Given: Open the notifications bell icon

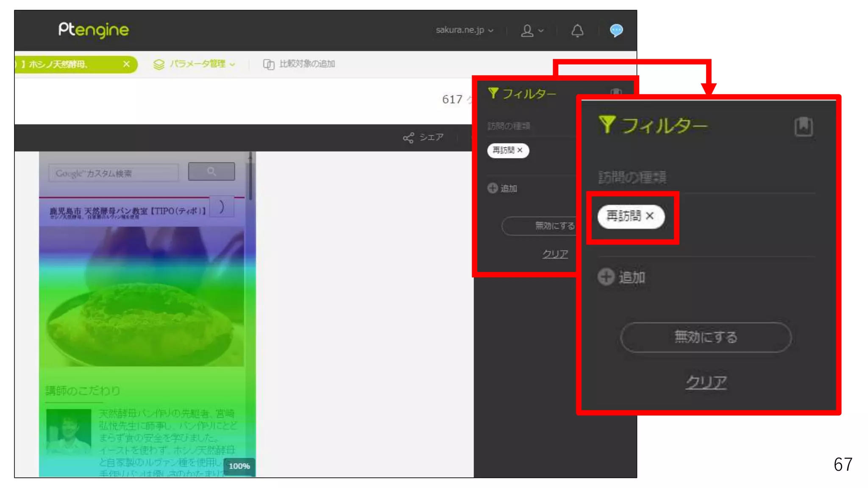Looking at the screenshot, I should (x=577, y=30).
